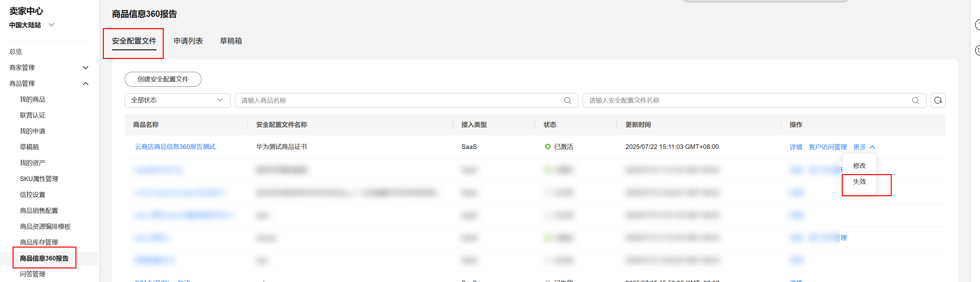Click the refresh list icon button

coord(938,101)
